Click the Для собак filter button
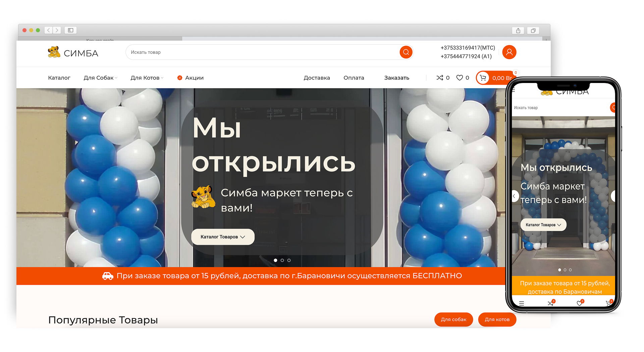This screenshot has width=644, height=352. [453, 319]
